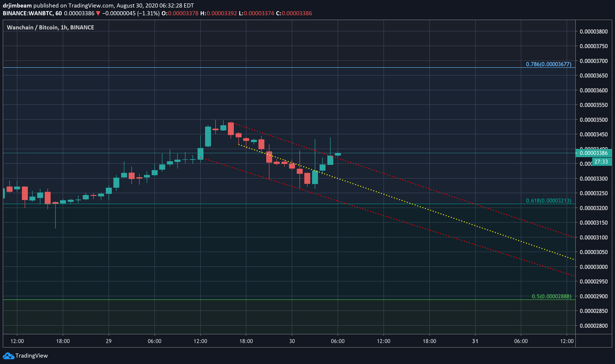Click the 27:33 candle countdown label
Viewport: 615px width, 364px height.
[x=602, y=162]
